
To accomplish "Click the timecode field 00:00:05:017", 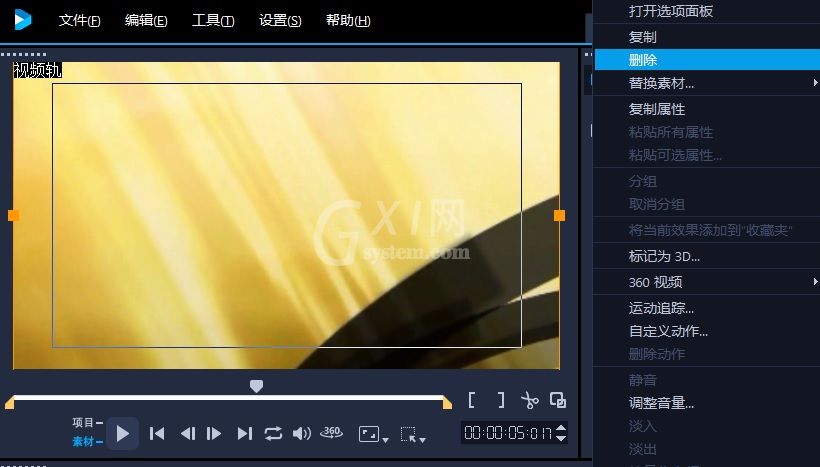I will [x=508, y=433].
